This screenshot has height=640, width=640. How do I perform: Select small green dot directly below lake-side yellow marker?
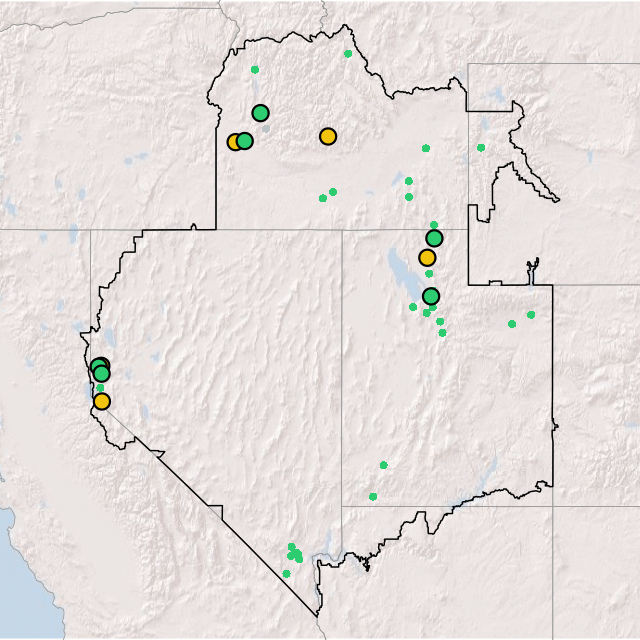point(429,273)
